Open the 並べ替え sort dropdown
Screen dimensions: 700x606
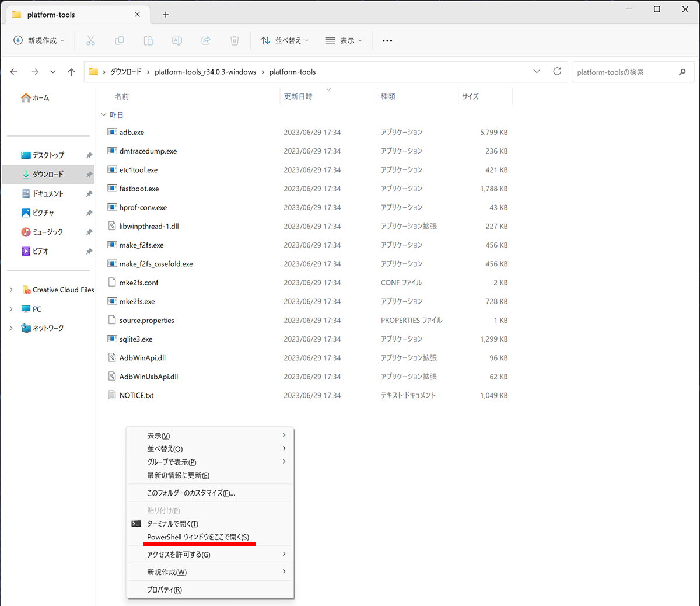[285, 40]
